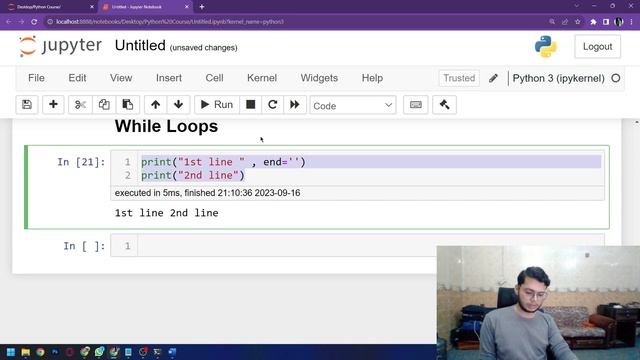Open Windows Start menu
Viewport: 640px width, 360px height.
(11, 352)
